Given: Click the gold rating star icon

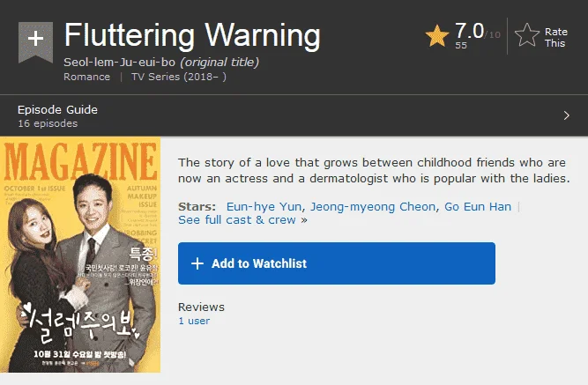Looking at the screenshot, I should click(x=437, y=36).
